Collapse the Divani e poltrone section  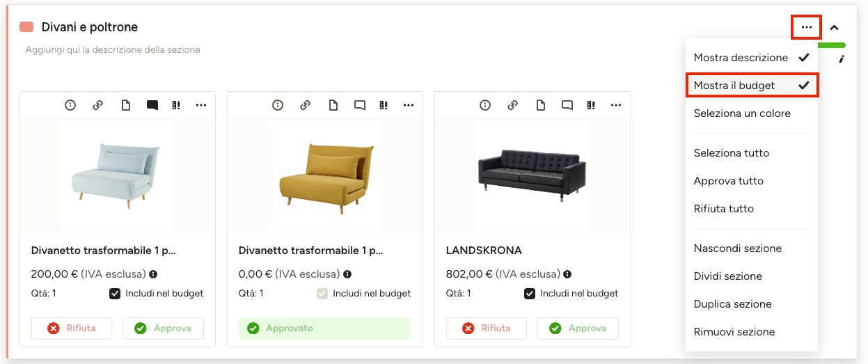click(835, 28)
